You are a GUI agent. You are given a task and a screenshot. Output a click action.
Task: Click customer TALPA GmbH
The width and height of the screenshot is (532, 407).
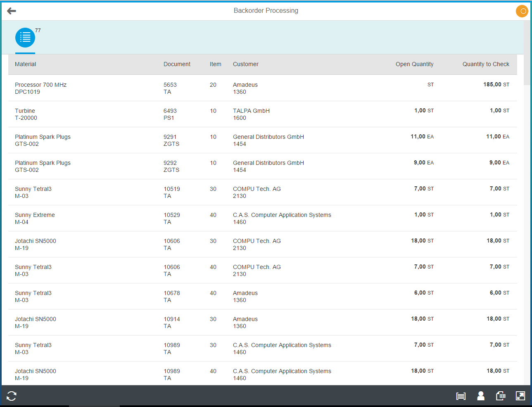point(251,111)
